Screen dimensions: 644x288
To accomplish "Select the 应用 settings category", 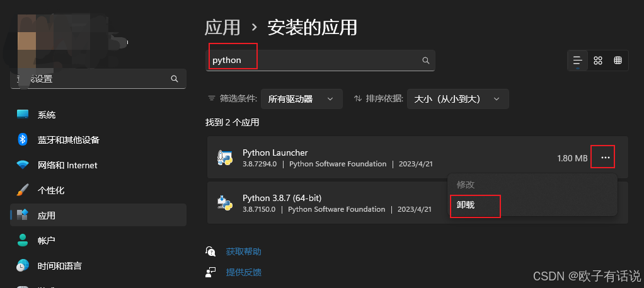I will tap(98, 215).
